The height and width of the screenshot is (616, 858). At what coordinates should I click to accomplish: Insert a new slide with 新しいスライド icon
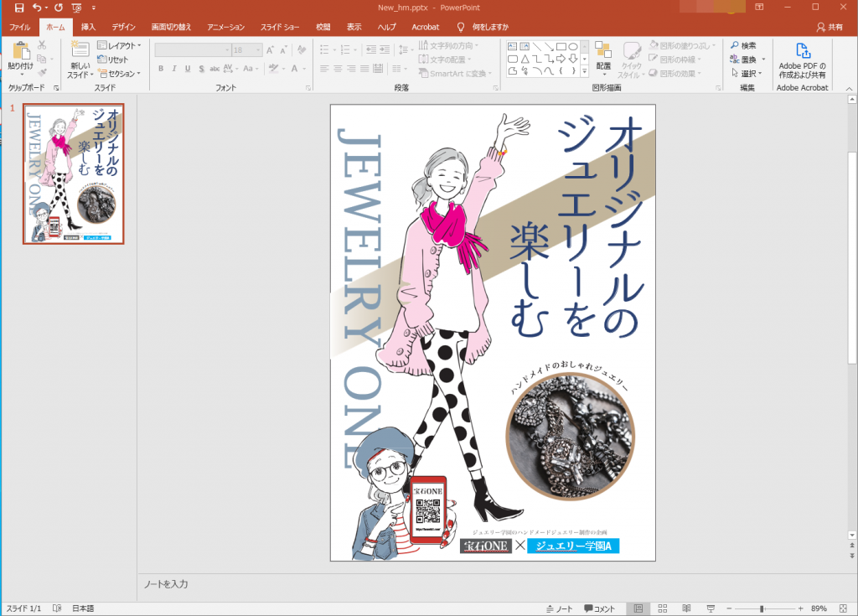pyautogui.click(x=80, y=52)
